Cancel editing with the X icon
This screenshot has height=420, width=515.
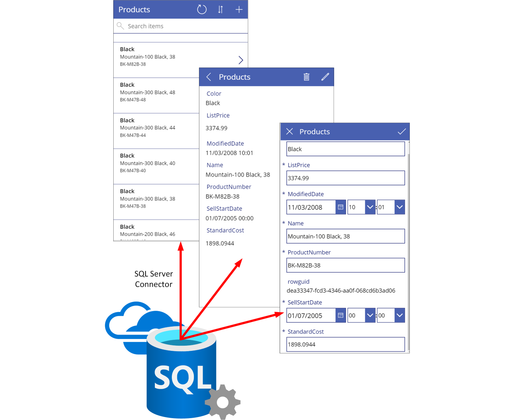click(x=290, y=132)
